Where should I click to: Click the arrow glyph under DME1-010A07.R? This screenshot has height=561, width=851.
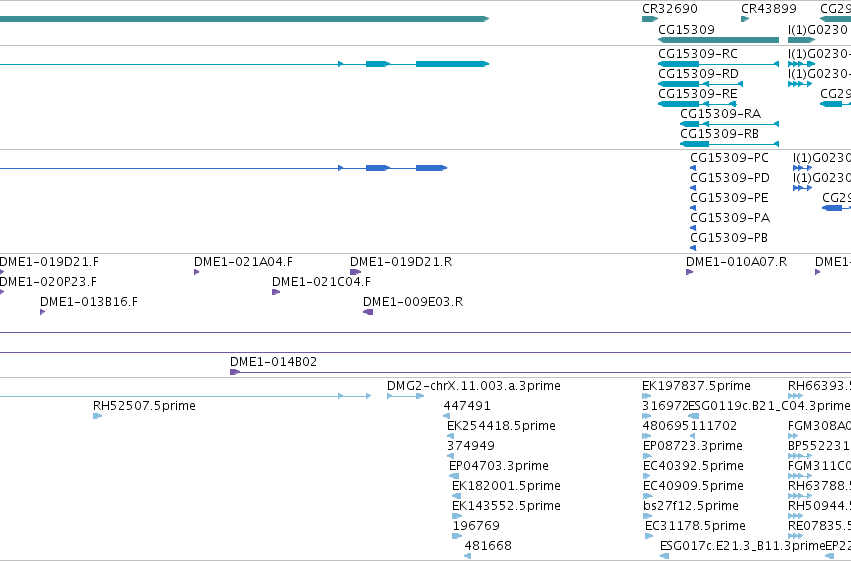click(x=689, y=272)
